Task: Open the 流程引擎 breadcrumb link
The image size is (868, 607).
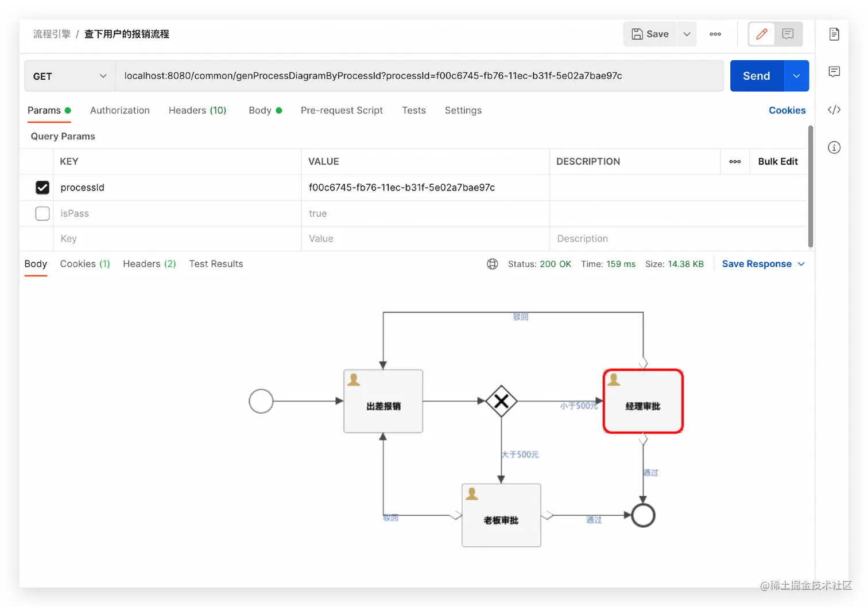Action: (52, 34)
